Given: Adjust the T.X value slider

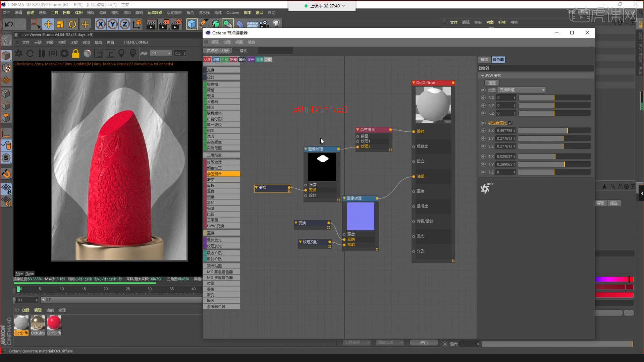Looking at the screenshot, I should [554, 157].
